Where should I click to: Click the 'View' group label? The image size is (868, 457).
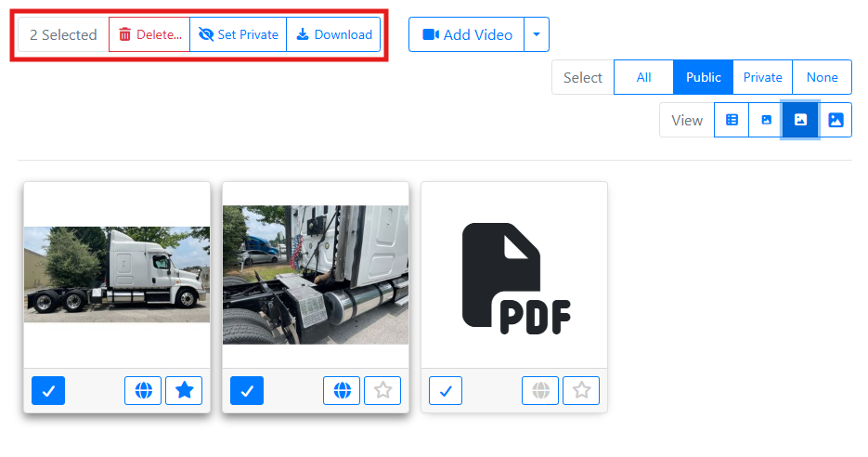click(686, 120)
